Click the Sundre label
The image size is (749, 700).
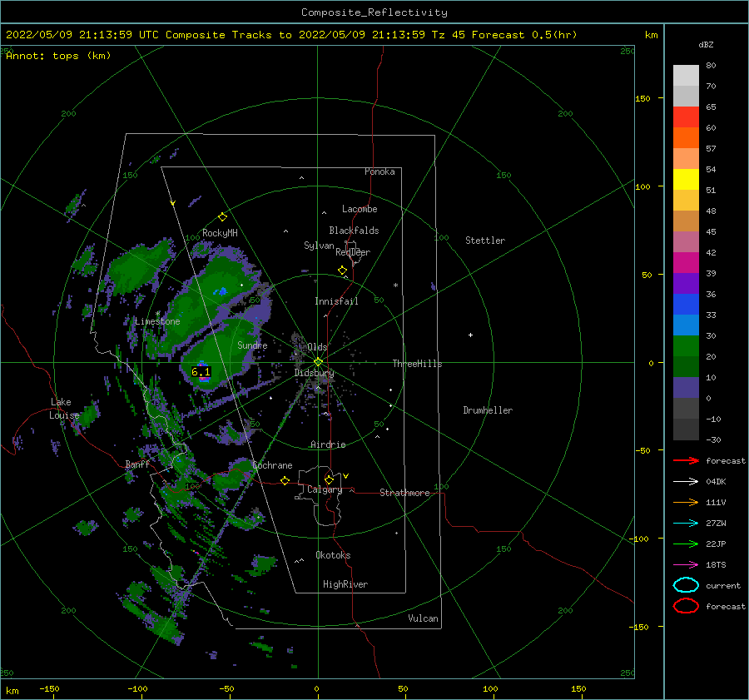(x=253, y=345)
